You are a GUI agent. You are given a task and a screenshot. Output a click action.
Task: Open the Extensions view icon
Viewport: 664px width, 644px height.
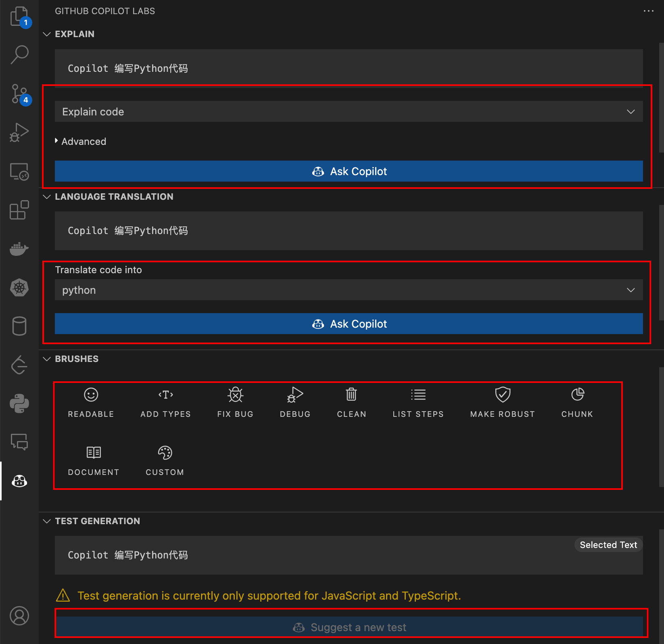tap(19, 210)
